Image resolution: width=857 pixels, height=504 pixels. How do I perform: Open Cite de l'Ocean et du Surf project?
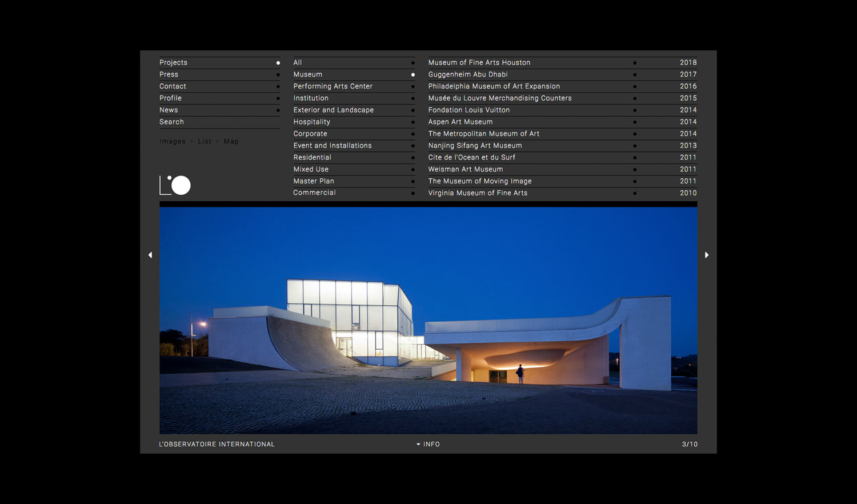coord(472,157)
